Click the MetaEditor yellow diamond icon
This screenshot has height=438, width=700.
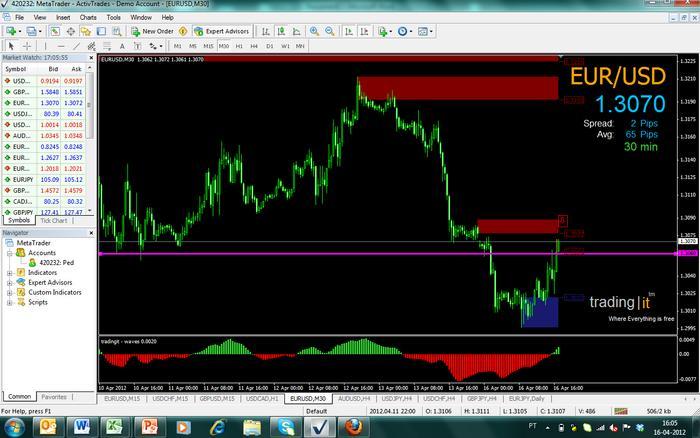[183, 31]
